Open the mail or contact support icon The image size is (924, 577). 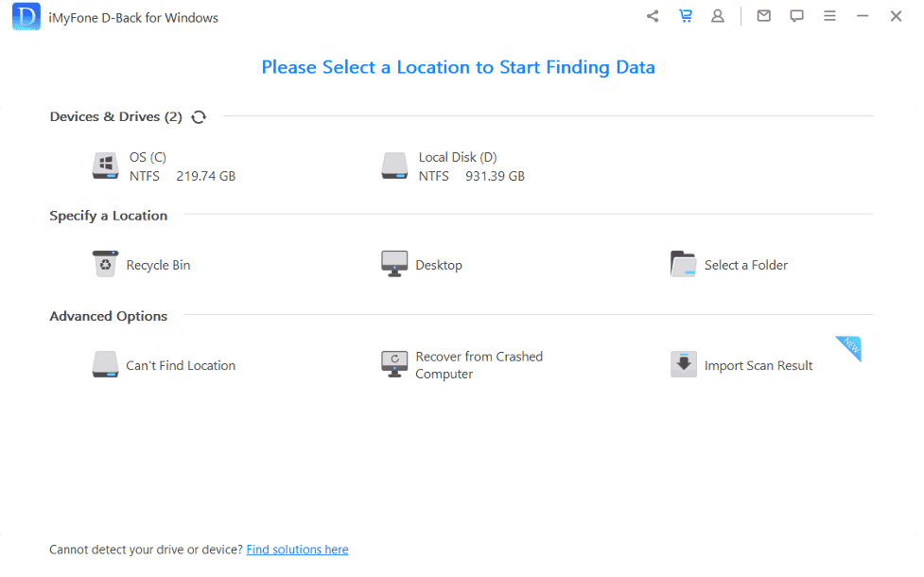coord(763,15)
